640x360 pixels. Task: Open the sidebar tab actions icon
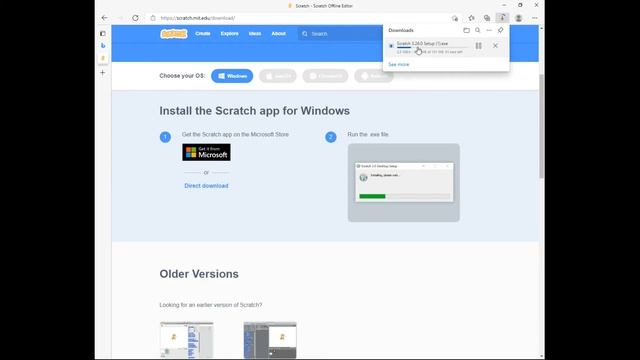(103, 33)
